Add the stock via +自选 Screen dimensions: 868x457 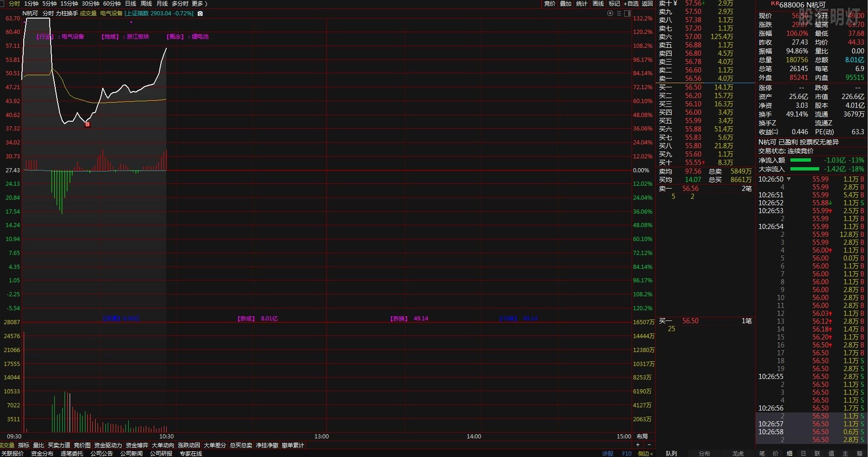[x=631, y=3]
